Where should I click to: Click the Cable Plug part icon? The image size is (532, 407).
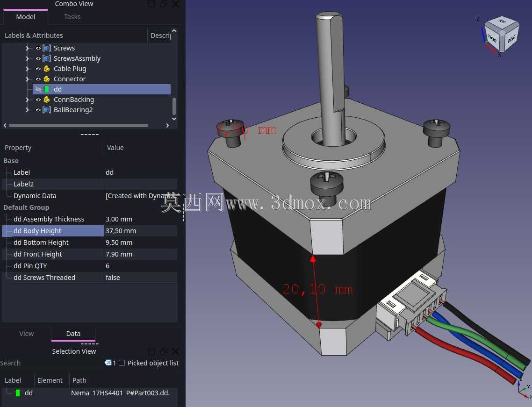[47, 69]
